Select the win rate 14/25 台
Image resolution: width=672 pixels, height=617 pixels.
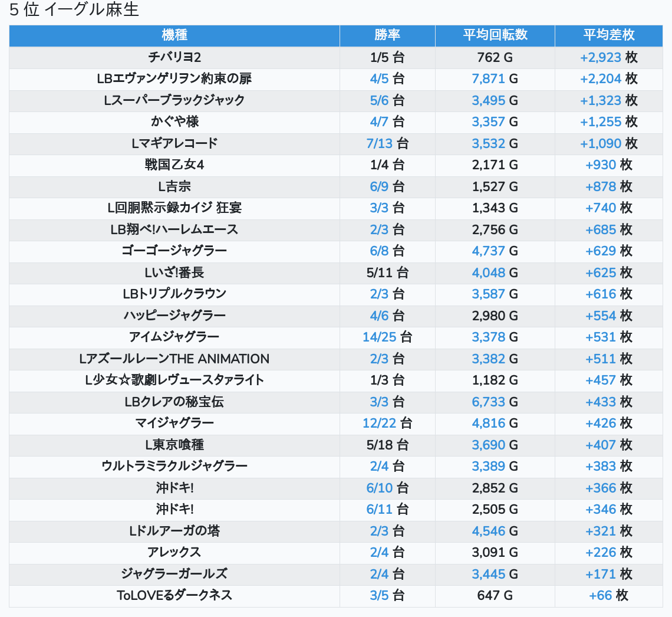point(387,337)
